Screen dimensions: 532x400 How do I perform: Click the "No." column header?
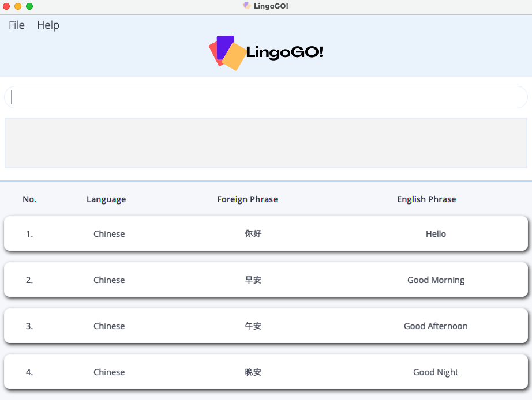(x=29, y=199)
